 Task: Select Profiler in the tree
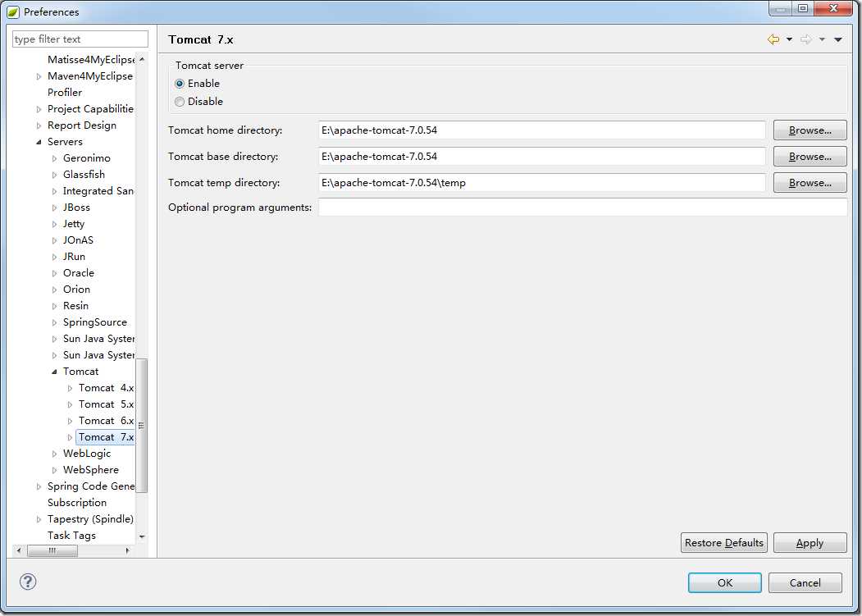coord(64,93)
